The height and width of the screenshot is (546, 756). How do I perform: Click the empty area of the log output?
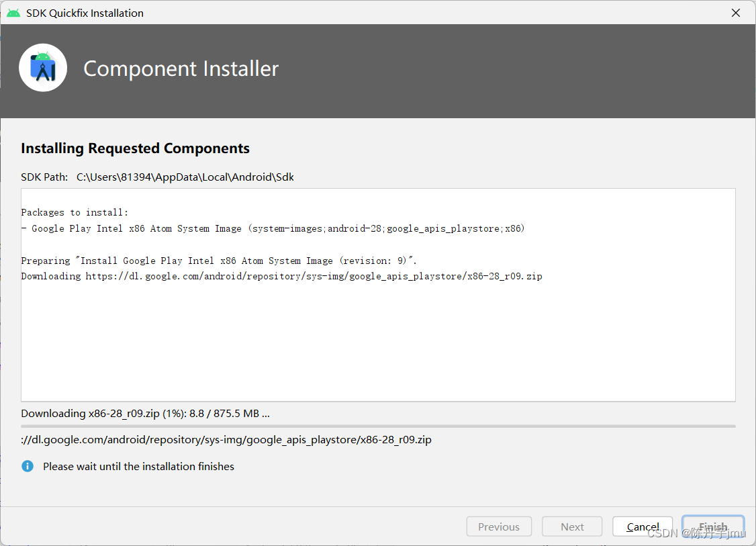pyautogui.click(x=378, y=343)
